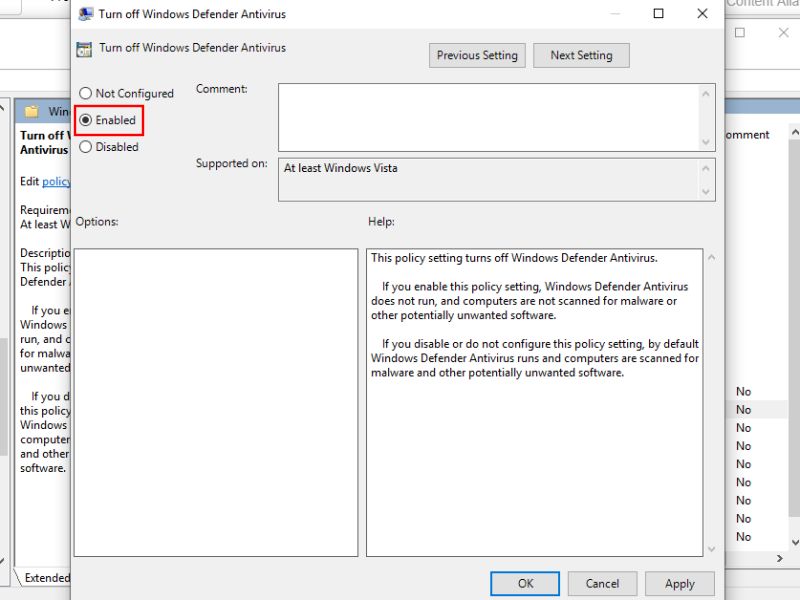The image size is (800, 600).
Task: Click the Help text first paragraph
Action: point(514,258)
